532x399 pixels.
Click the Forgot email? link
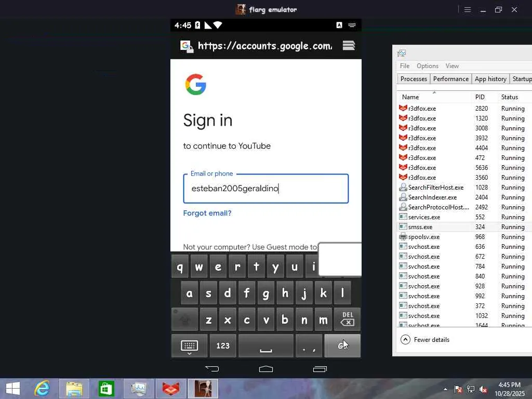click(207, 213)
